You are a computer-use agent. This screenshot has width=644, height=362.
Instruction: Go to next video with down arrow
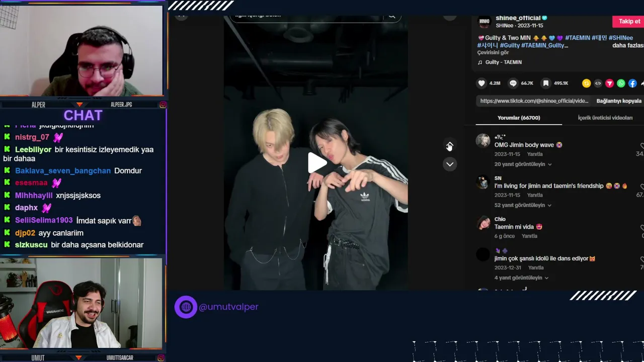click(449, 164)
